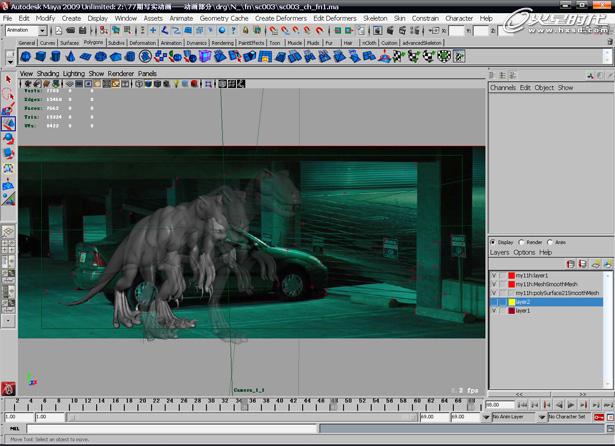Toggle visibility of my11h:layer1
615x446 pixels.
pyautogui.click(x=494, y=275)
